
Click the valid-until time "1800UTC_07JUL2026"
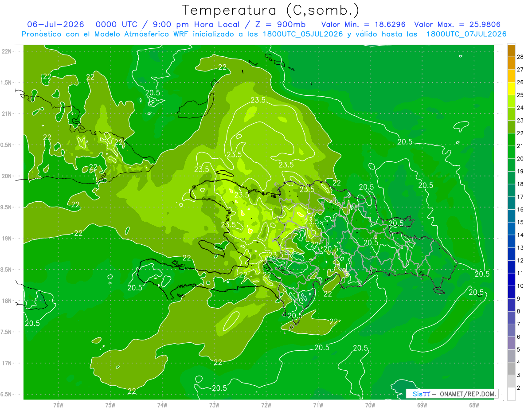coord(466,34)
